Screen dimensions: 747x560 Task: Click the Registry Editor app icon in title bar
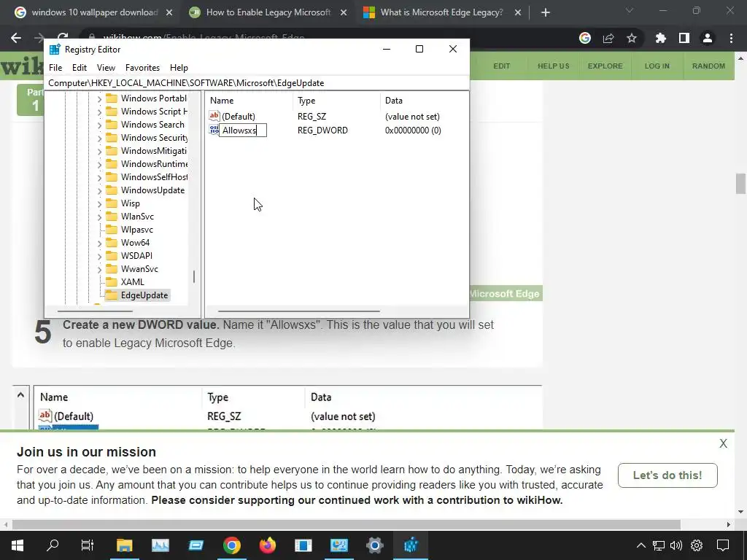(x=55, y=50)
